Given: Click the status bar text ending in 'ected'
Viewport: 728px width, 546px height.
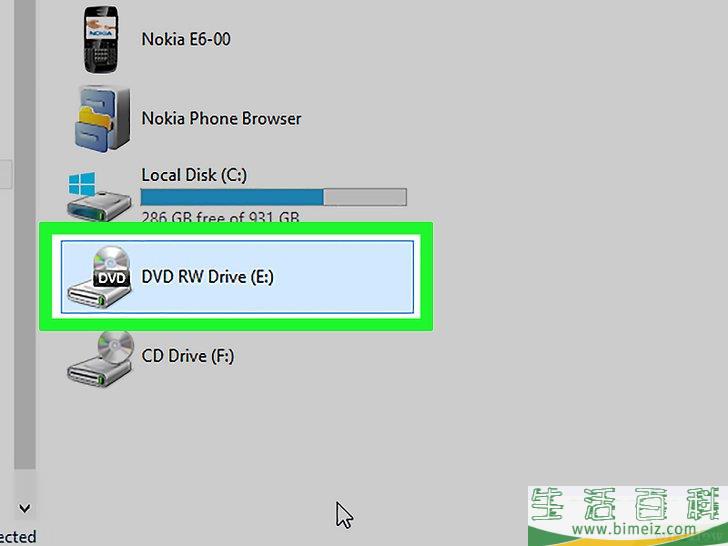Looking at the screenshot, I should click(18, 537).
